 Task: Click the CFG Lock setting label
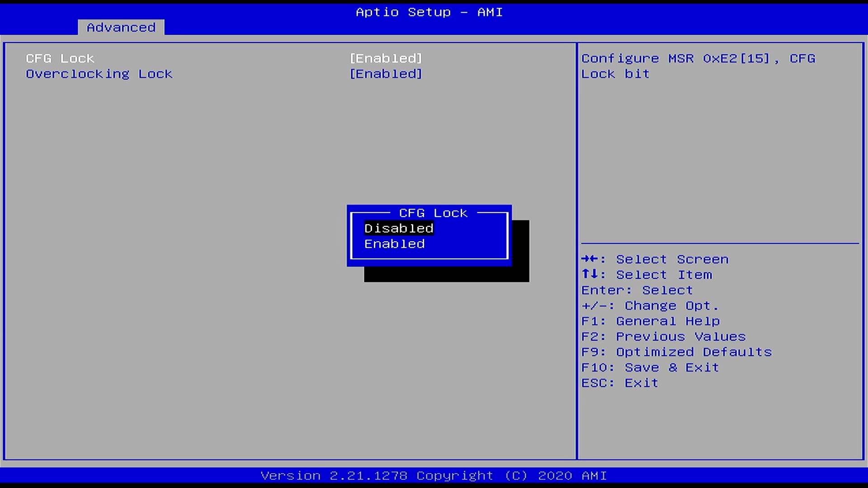point(60,59)
